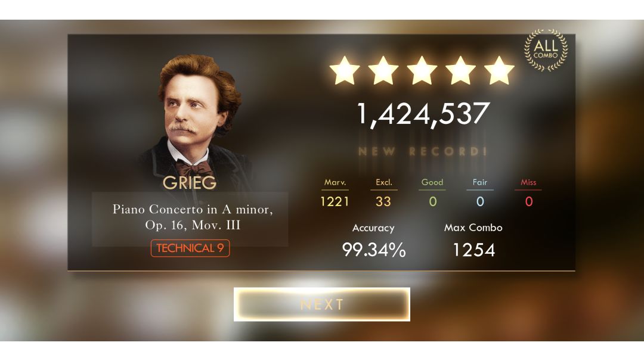Image resolution: width=644 pixels, height=361 pixels.
Task: Click the Grieg composer portrait
Action: (x=194, y=119)
